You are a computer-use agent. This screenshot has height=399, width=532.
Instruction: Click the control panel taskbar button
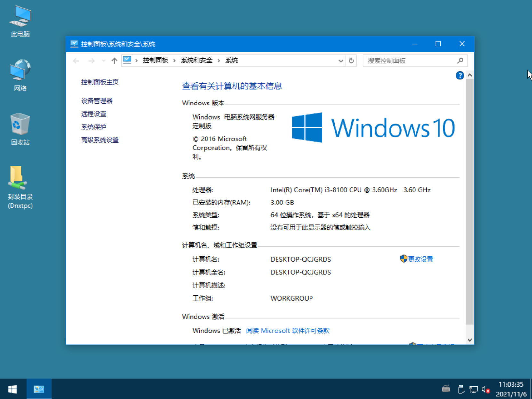(x=39, y=389)
